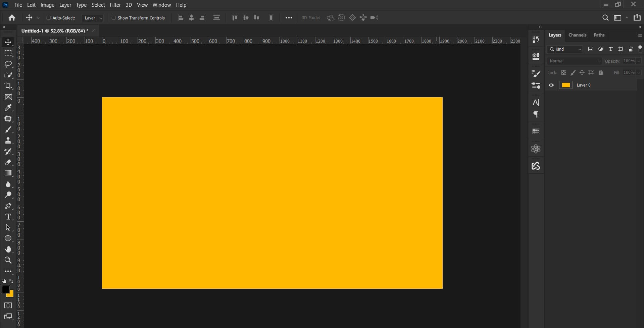Open the Fill slider dropdown arrow
The height and width of the screenshot is (328, 644).
[638, 72]
